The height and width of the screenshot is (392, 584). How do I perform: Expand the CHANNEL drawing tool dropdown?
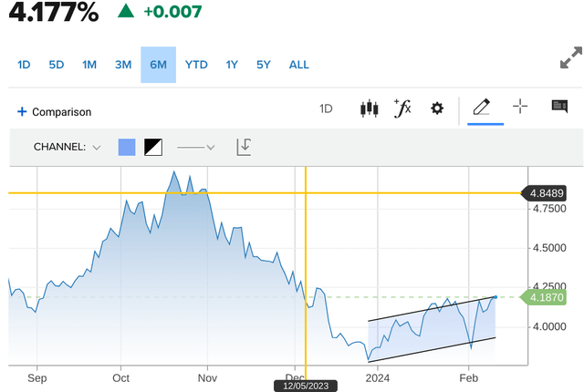[68, 147]
